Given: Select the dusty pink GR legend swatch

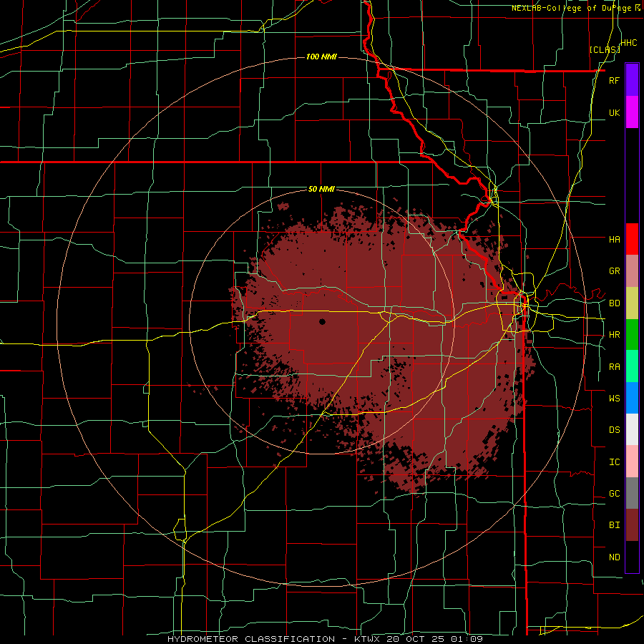Looking at the screenshot, I should [632, 271].
